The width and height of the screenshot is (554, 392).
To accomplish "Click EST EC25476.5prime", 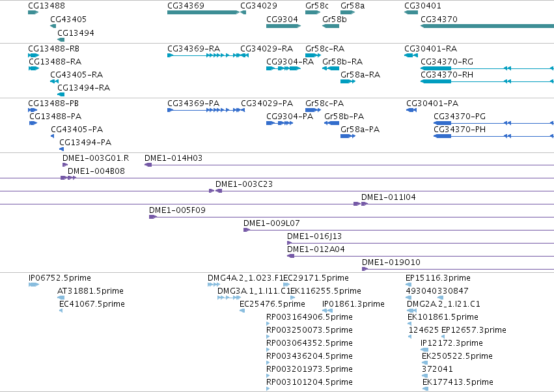I will [x=272, y=304].
